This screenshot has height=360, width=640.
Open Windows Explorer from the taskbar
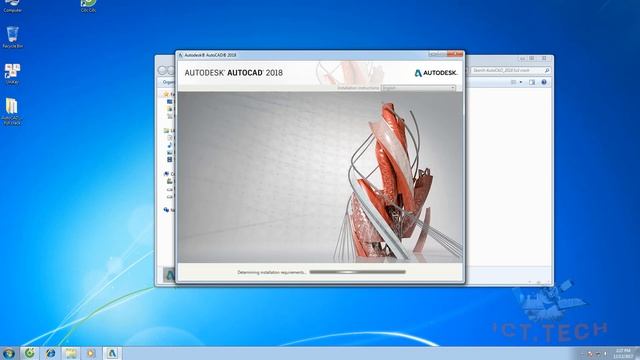71,353
